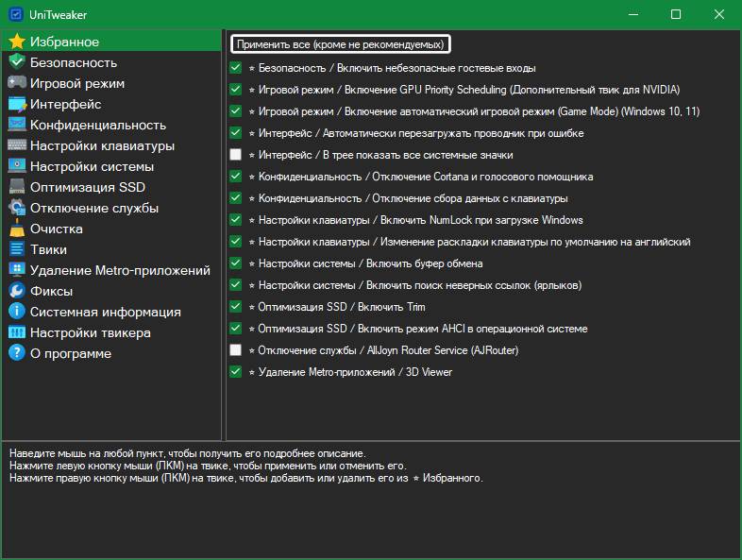The width and height of the screenshot is (742, 560).
Task: Check 'В трее показать все системные значки'
Action: pos(236,155)
